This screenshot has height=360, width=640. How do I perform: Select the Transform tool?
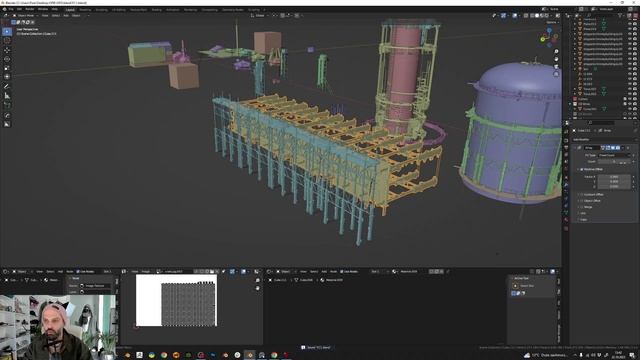7,77
